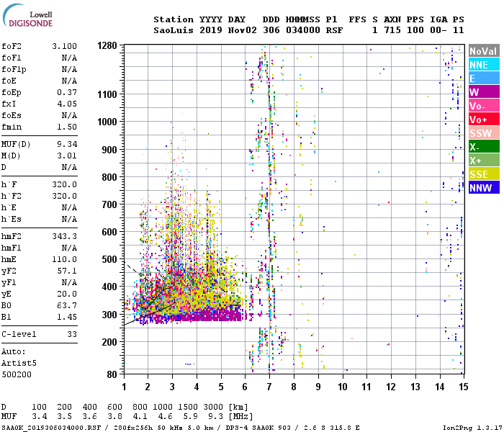Click the foF2 value 3.100

64,46
